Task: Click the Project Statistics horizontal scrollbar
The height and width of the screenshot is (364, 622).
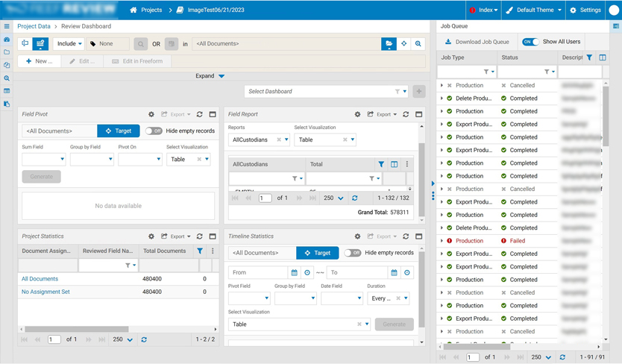Action: (75, 329)
